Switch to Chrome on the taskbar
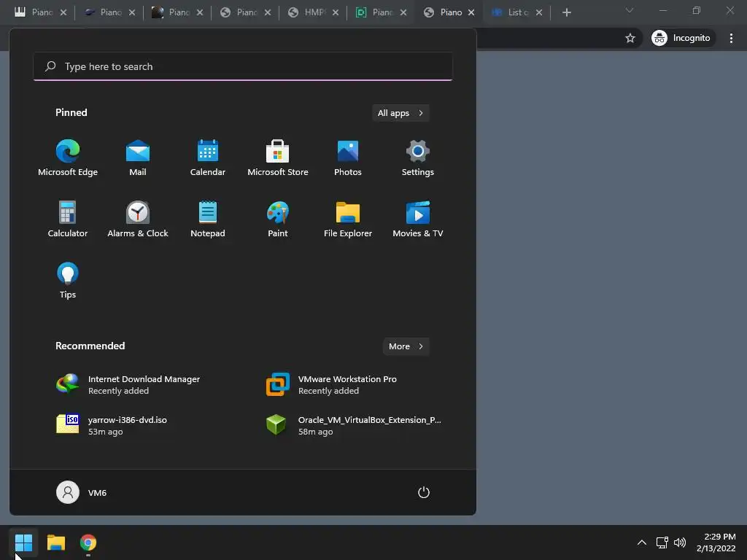Viewport: 747px width, 560px height. (x=88, y=542)
